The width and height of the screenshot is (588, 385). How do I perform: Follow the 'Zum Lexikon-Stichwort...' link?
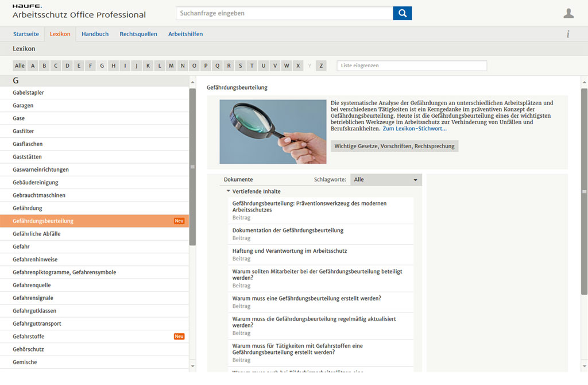[415, 128]
